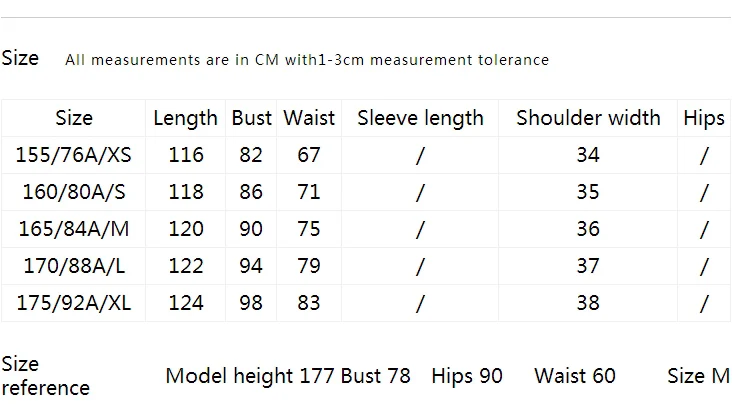Click the Size reference label
The image size is (732, 404).
(x=45, y=376)
